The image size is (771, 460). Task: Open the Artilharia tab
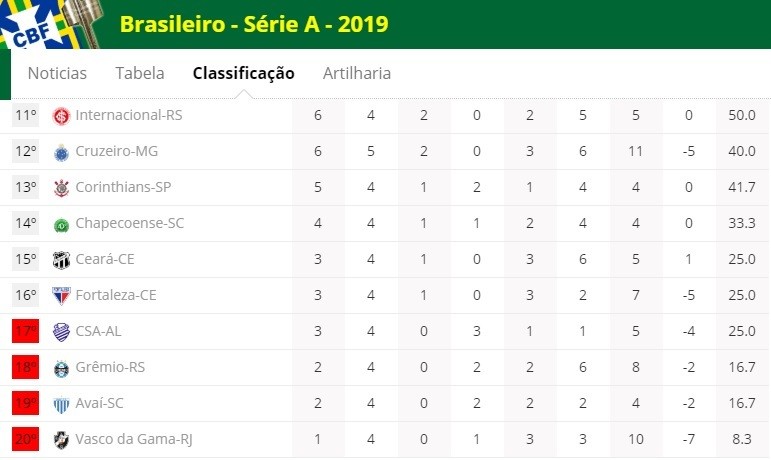tap(357, 73)
